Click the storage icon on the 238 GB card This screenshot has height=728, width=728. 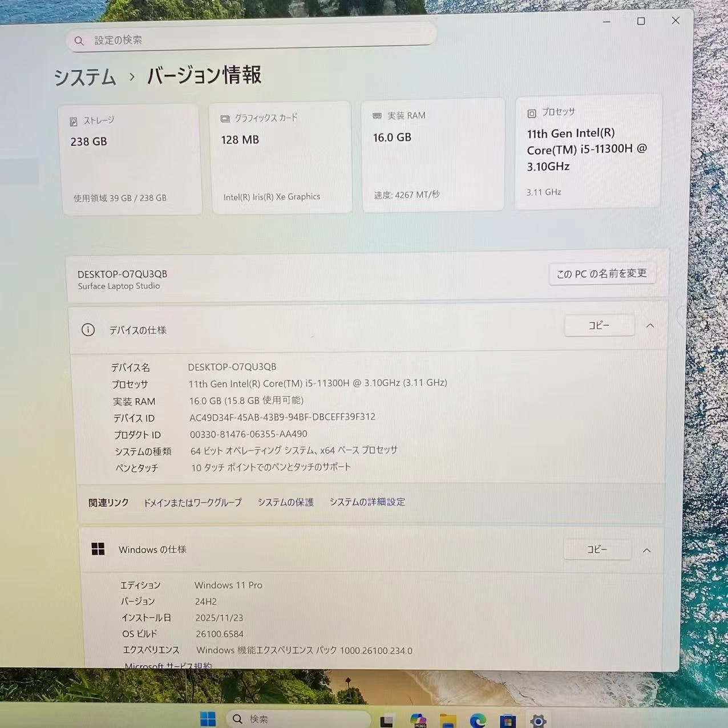tap(72, 120)
